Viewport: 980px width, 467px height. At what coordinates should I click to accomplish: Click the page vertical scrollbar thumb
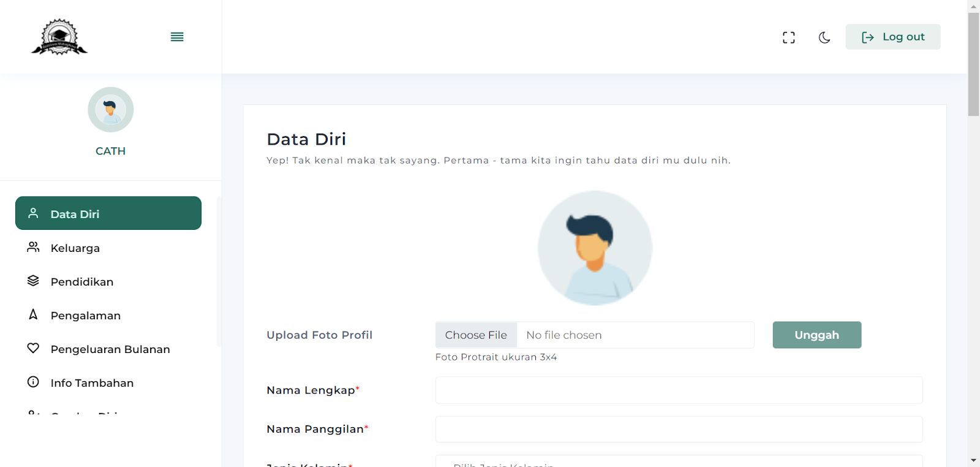pos(973,64)
